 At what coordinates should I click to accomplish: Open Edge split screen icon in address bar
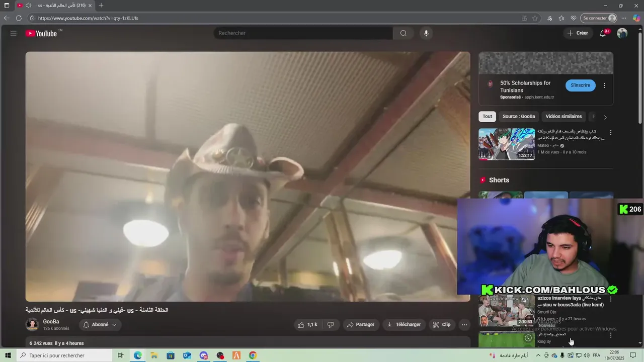click(524, 18)
